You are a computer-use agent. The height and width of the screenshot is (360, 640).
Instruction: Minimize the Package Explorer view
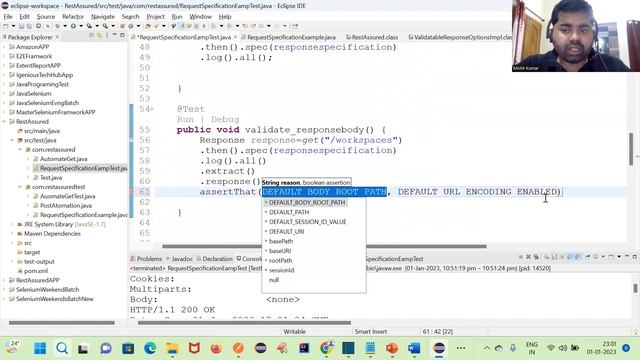coord(115,36)
